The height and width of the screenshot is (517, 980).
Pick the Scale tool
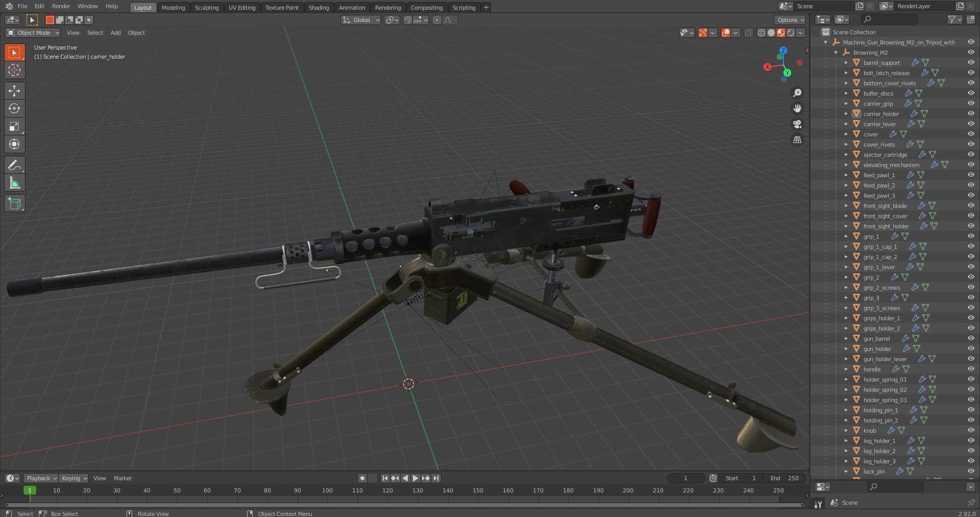pyautogui.click(x=14, y=126)
